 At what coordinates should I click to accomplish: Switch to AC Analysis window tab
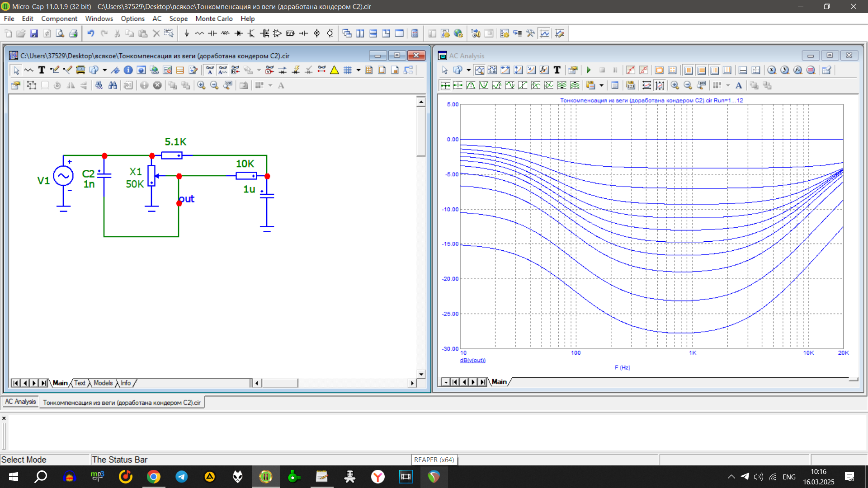pyautogui.click(x=20, y=402)
